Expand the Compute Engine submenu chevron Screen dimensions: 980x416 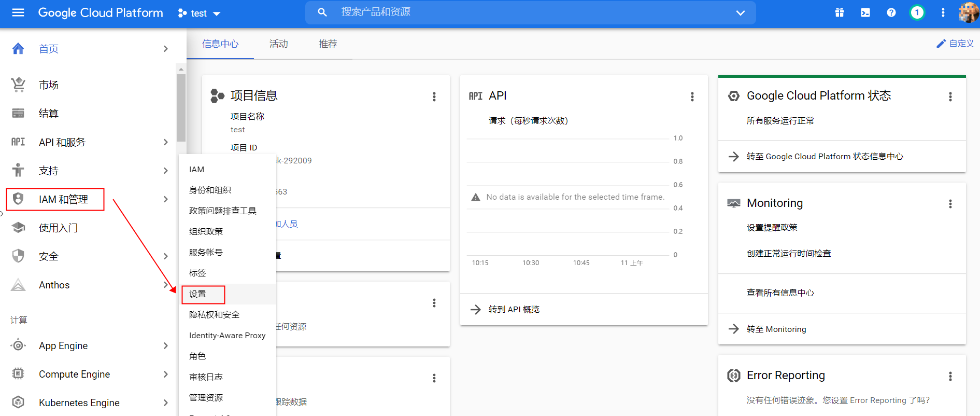pyautogui.click(x=165, y=373)
